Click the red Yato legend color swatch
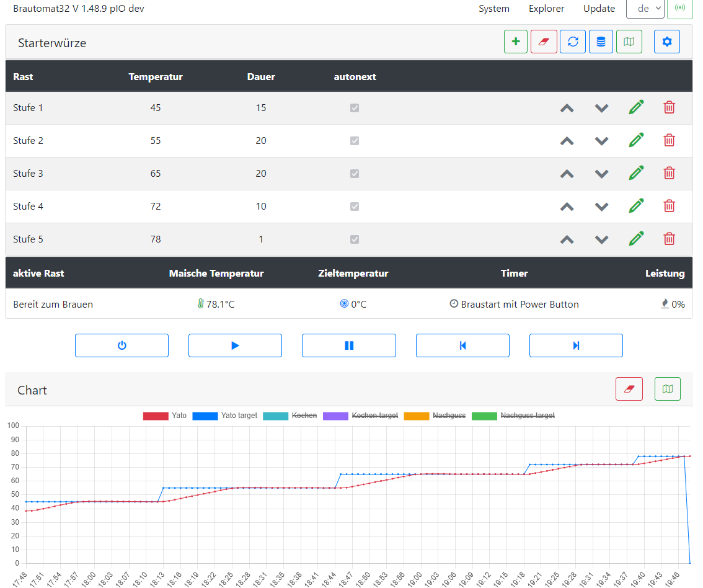This screenshot has height=588, width=703. (x=156, y=416)
